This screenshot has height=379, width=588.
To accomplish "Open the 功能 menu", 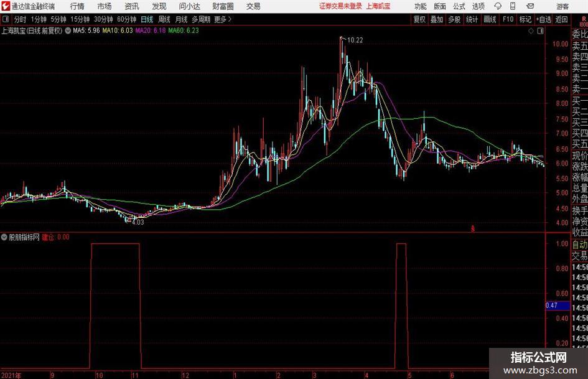I will point(421,6).
